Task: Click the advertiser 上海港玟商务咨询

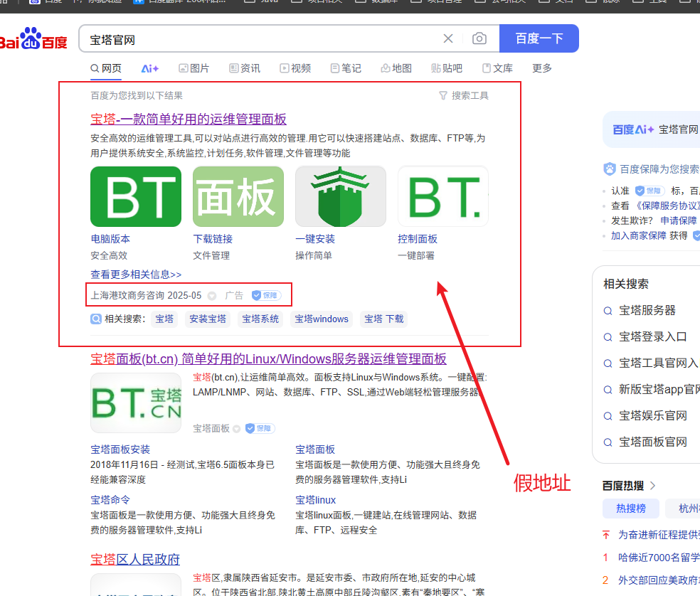Action: [127, 295]
